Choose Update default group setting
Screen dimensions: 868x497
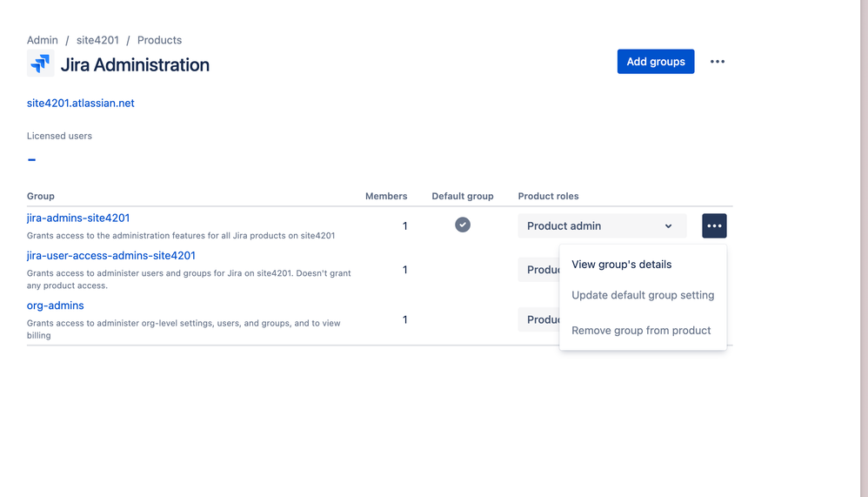coord(643,295)
